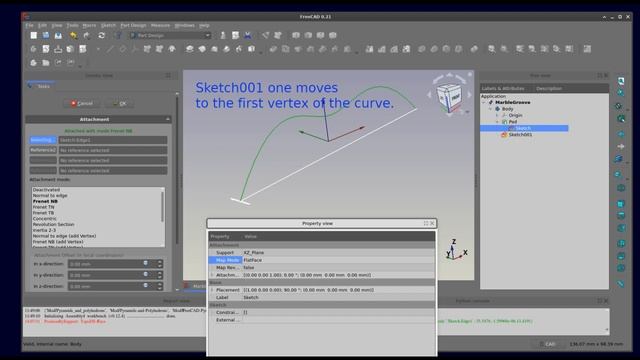Select the highlighted Sketch tree item
This screenshot has width=640, height=360.
(524, 128)
